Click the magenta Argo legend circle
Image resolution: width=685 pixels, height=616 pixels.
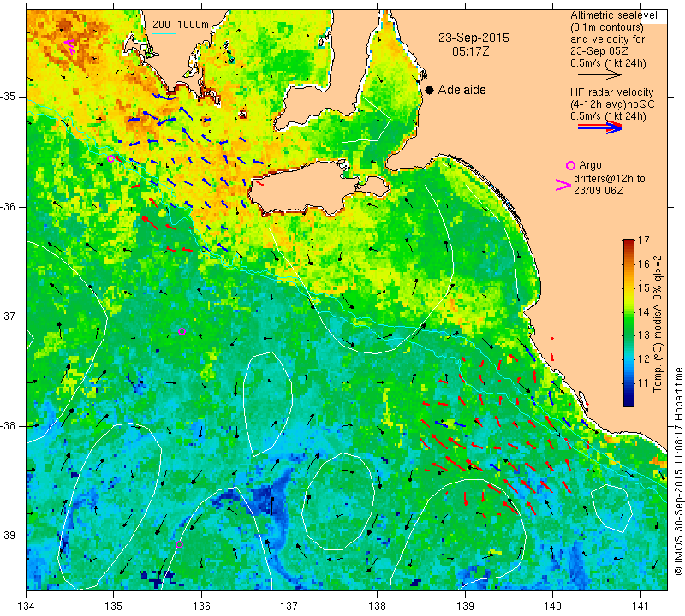[x=570, y=165]
